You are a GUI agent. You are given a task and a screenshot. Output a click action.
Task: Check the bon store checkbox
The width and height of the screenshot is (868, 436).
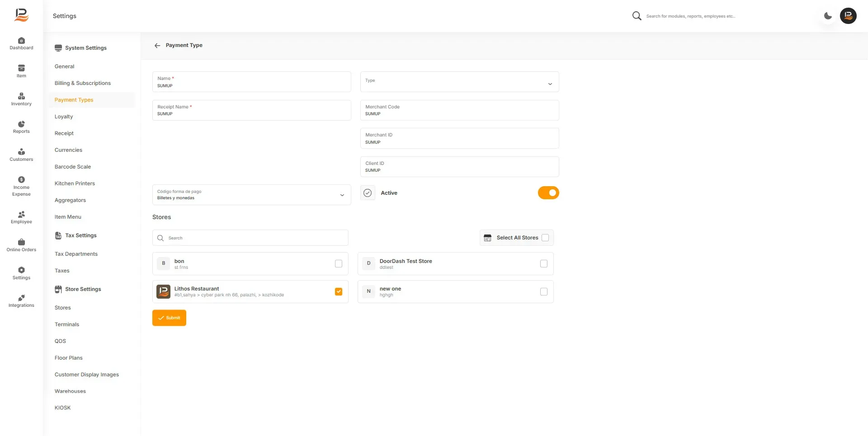pos(339,264)
